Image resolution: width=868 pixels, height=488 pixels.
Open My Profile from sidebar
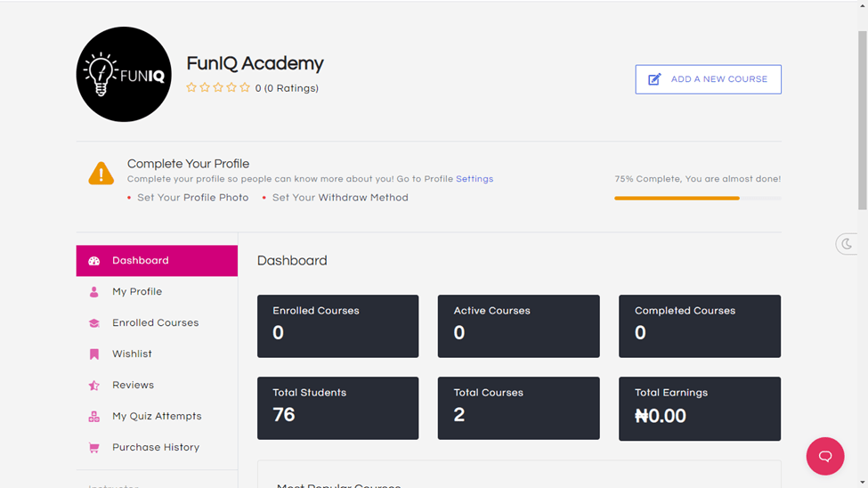[x=157, y=292]
